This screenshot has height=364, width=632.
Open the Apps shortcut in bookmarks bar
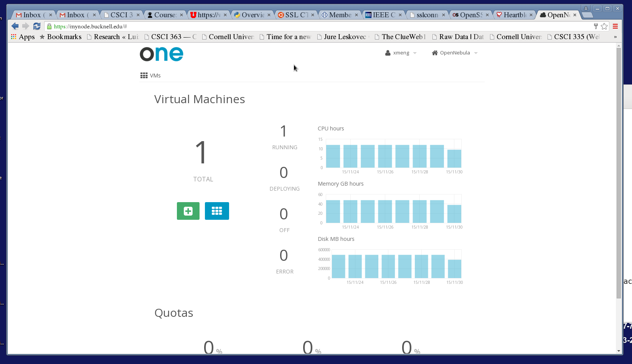click(x=23, y=37)
